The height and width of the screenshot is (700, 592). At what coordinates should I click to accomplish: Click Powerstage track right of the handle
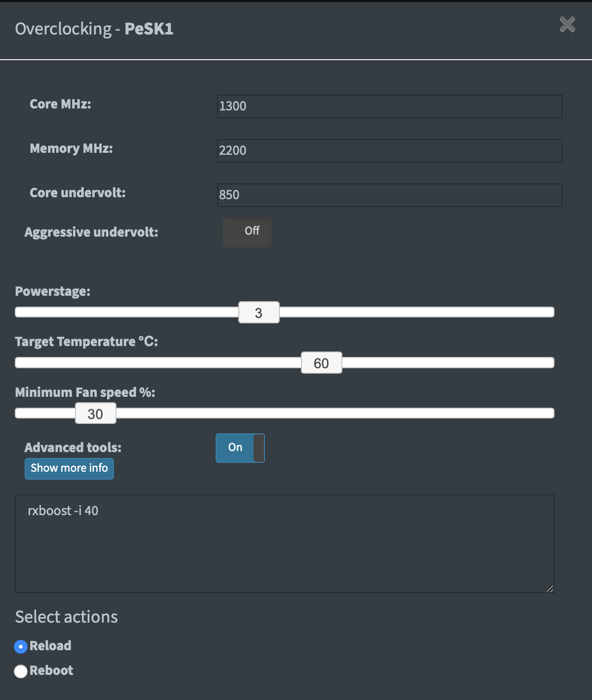point(417,312)
